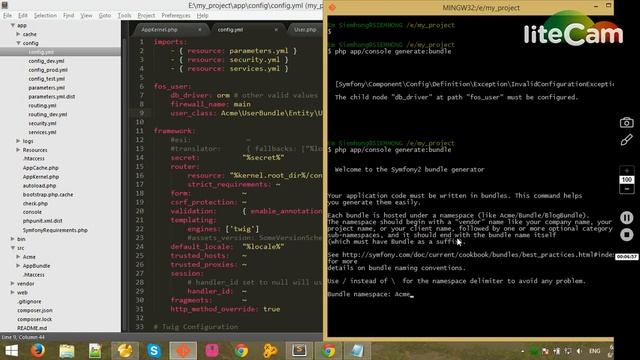Open the image viewer icon beside File Explorer
This screenshot has height=360, width=640.
[95, 351]
